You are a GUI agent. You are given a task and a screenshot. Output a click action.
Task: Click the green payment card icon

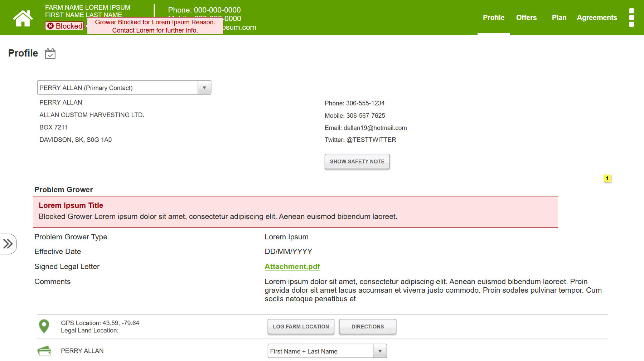click(44, 351)
